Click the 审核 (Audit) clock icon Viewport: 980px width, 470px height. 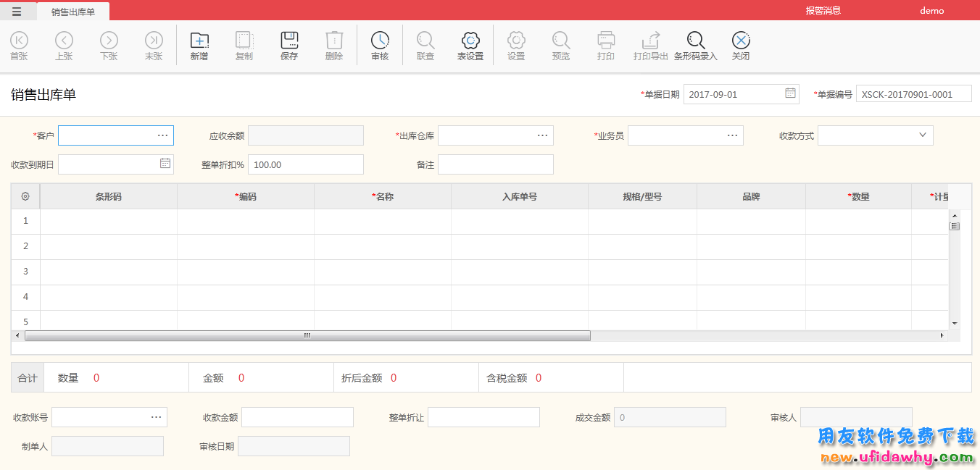pyautogui.click(x=380, y=41)
